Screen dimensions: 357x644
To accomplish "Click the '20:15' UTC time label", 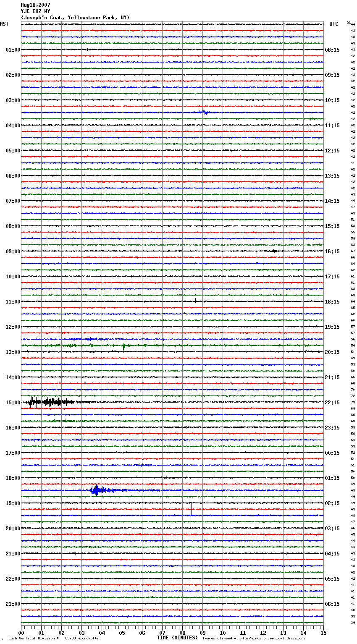I will click(332, 352).
